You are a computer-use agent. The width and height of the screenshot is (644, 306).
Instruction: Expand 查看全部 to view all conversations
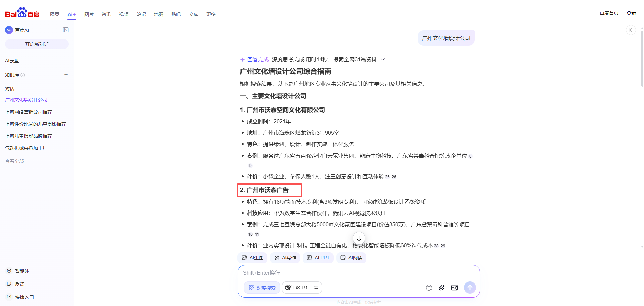click(x=14, y=161)
